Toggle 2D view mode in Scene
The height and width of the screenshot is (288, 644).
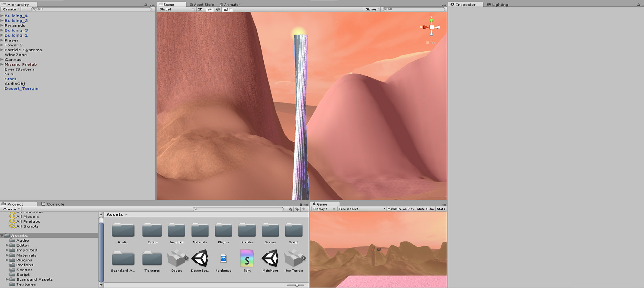pos(200,9)
